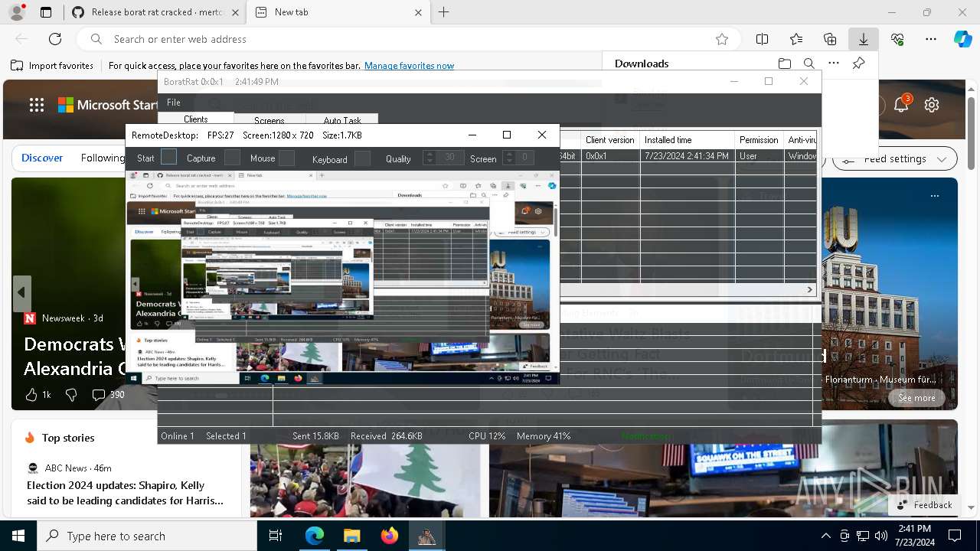
Task: Select the Release borat rat cracked browser tab
Action: tap(155, 12)
